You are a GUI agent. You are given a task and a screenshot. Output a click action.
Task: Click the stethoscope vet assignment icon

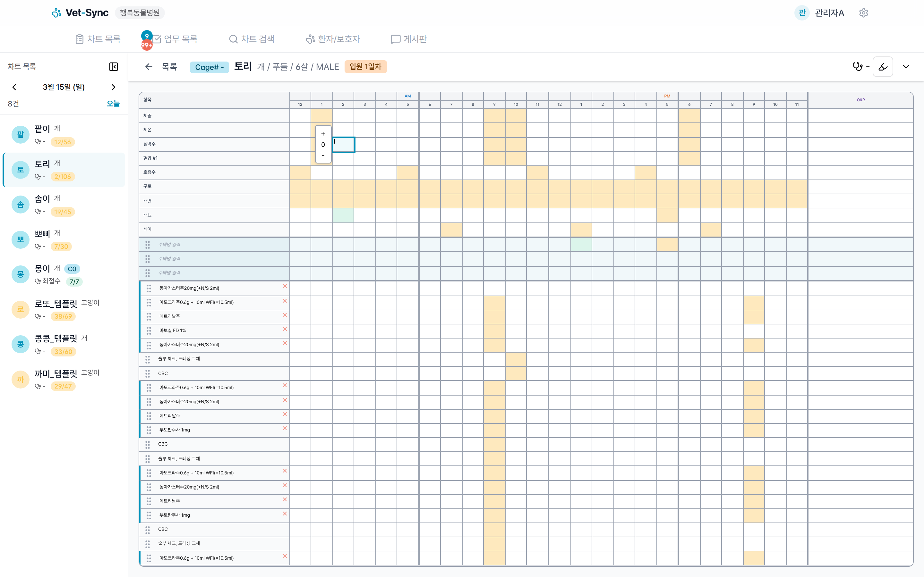tap(858, 67)
